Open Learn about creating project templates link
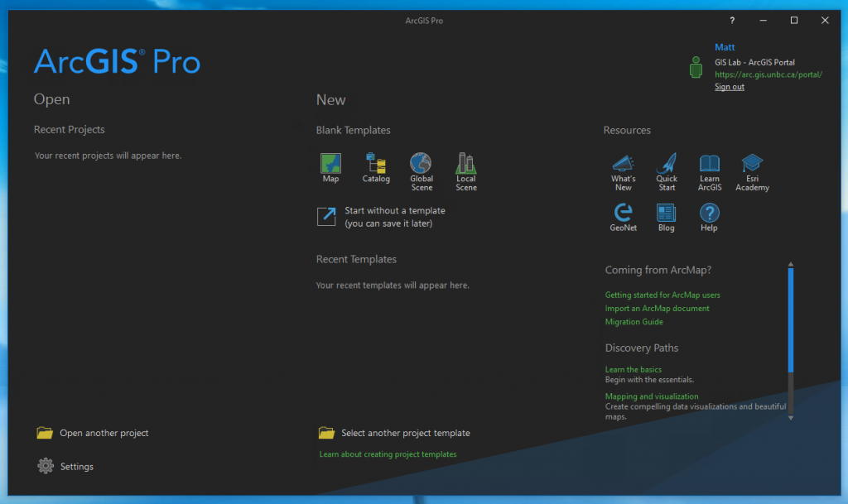848x504 pixels. [388, 454]
